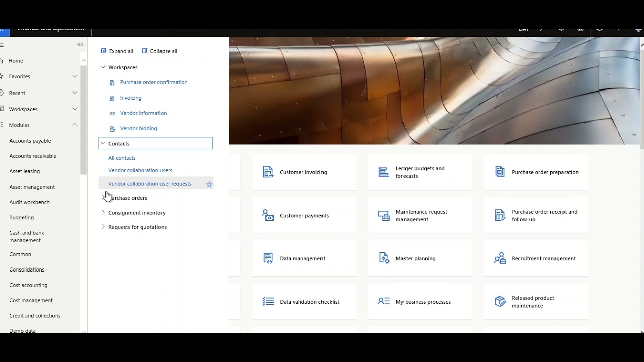Open Purchase order confirmation link
Screen dimensions: 644x362
[153, 82]
